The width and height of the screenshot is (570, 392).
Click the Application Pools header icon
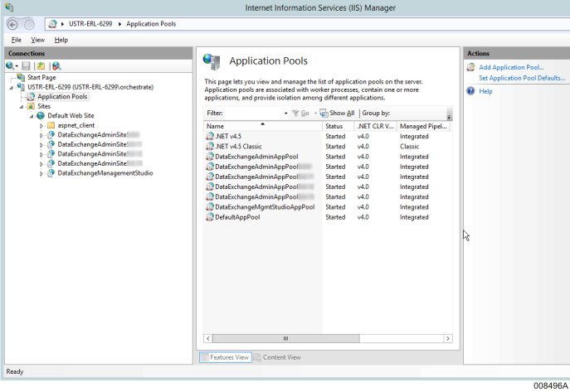212,61
